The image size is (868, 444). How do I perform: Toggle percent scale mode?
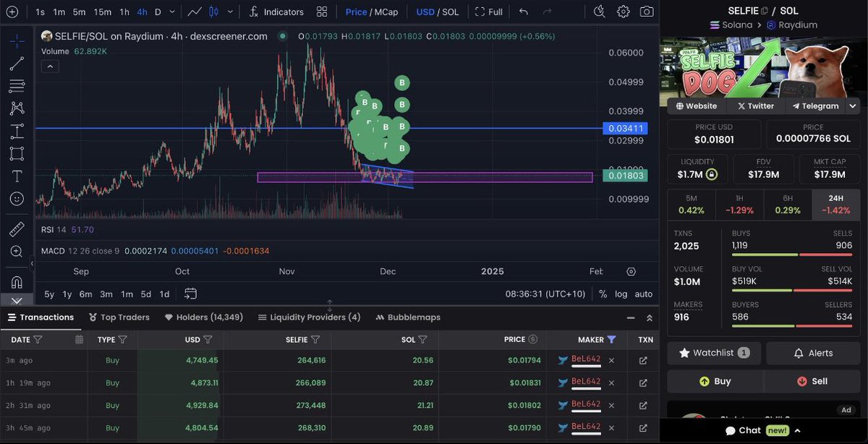pyautogui.click(x=603, y=294)
